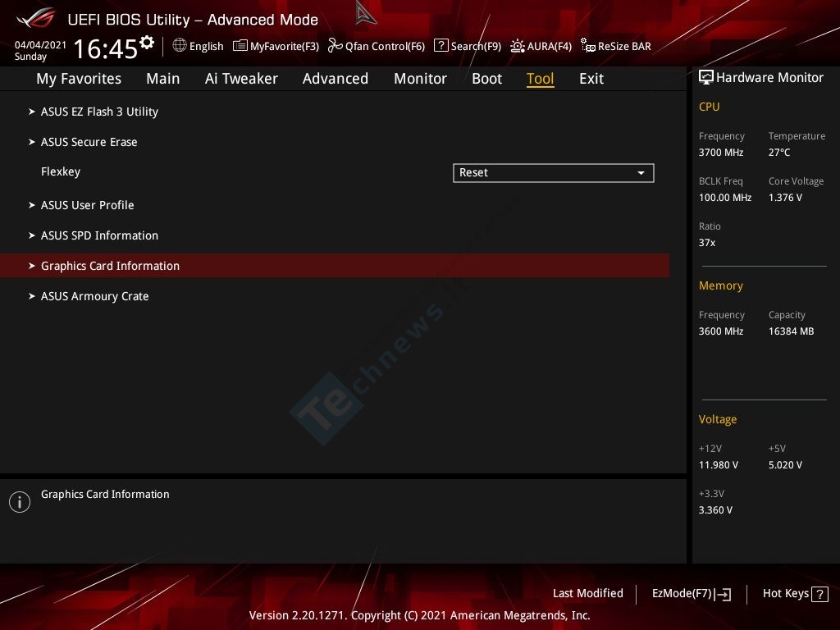Expand ASUS Secure Erase arrow

pyautogui.click(x=32, y=142)
